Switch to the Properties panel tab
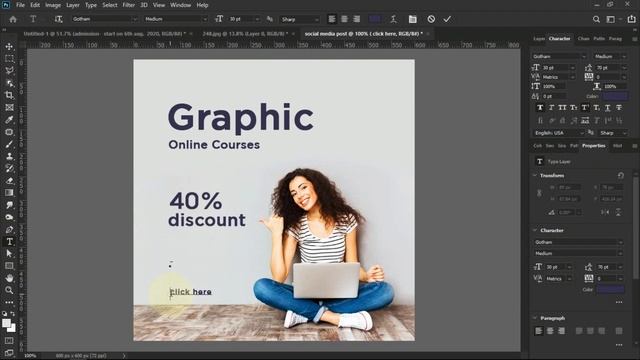The image size is (640, 360). [x=593, y=146]
